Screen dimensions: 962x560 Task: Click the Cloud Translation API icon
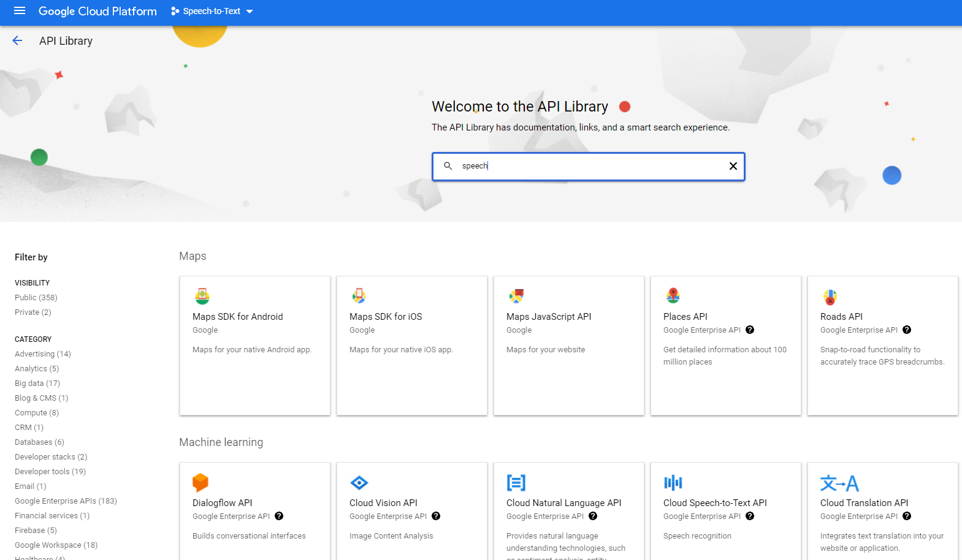839,483
